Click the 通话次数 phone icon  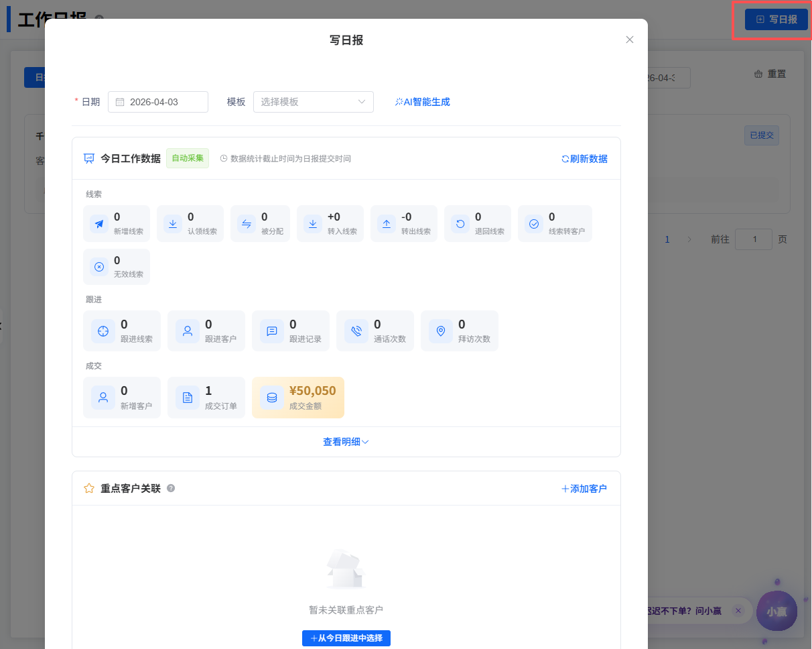point(356,331)
